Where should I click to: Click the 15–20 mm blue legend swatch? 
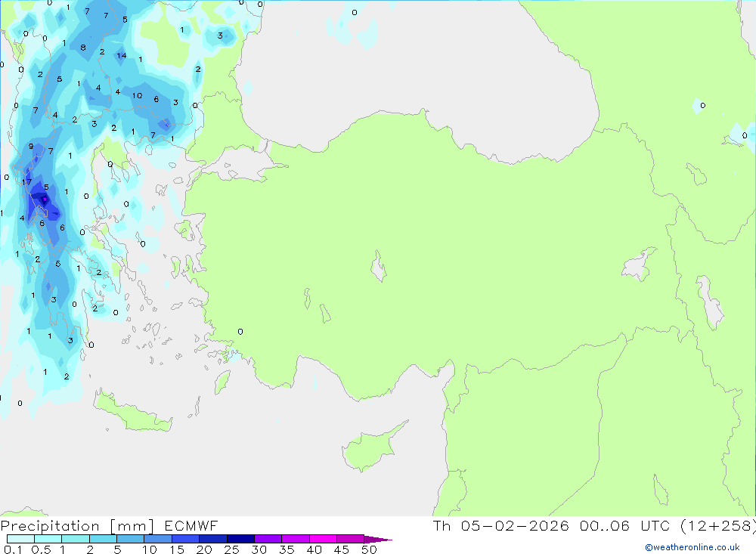coord(185,539)
